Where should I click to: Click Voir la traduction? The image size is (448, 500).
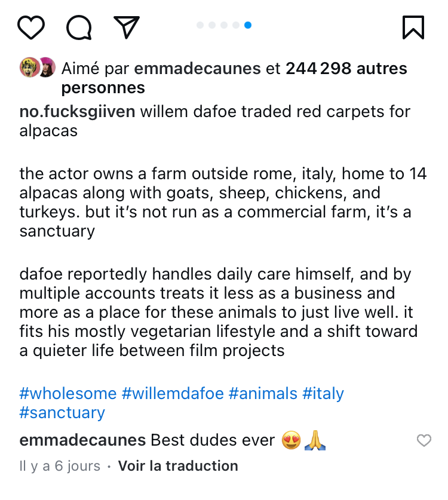pyautogui.click(x=178, y=466)
